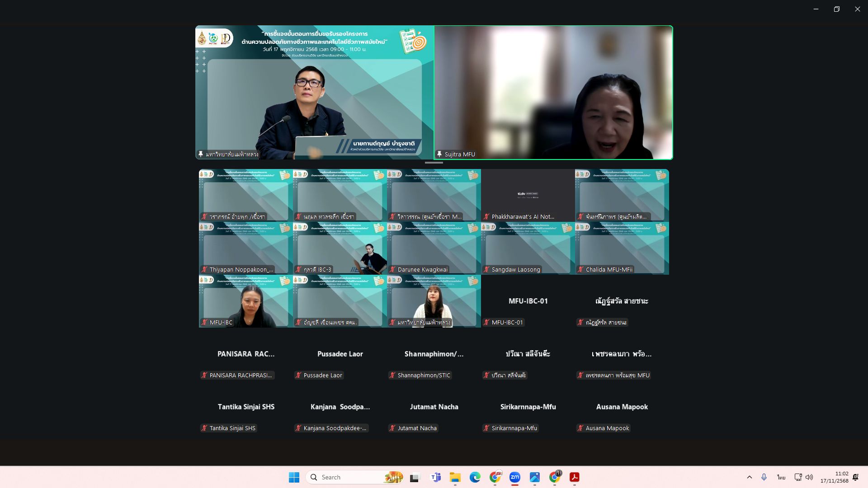
Task: Toggle the system tray microphone indicator
Action: click(764, 477)
